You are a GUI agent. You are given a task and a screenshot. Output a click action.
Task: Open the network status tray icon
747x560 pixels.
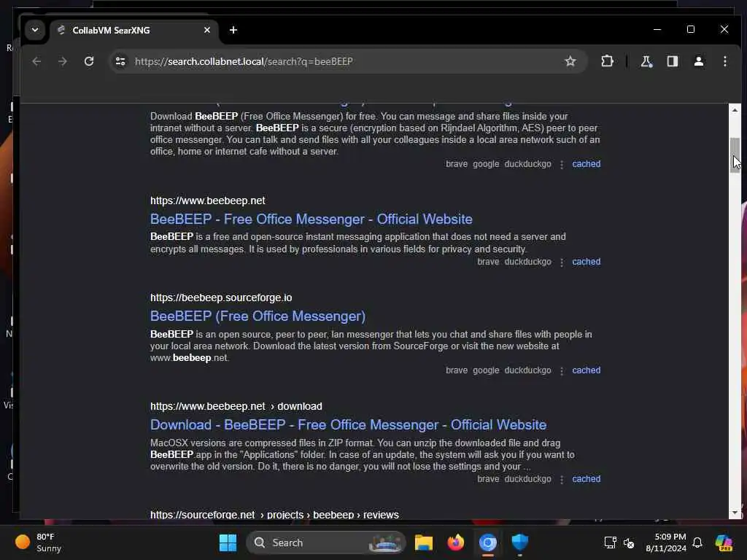coord(610,542)
